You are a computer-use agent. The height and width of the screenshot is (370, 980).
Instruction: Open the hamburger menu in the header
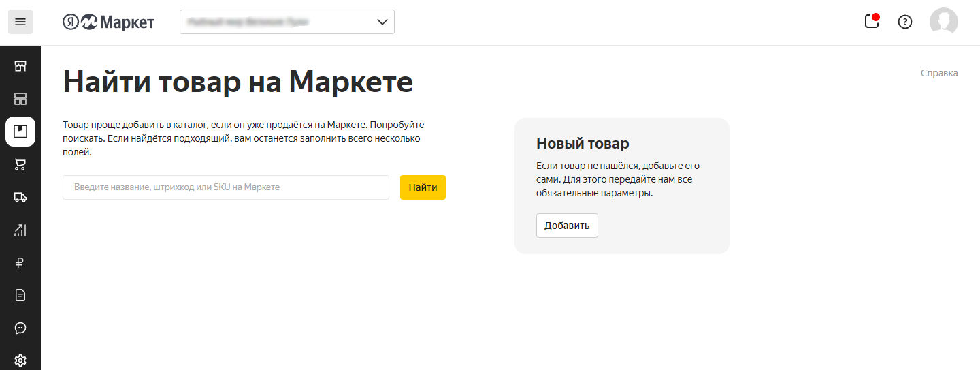click(20, 22)
